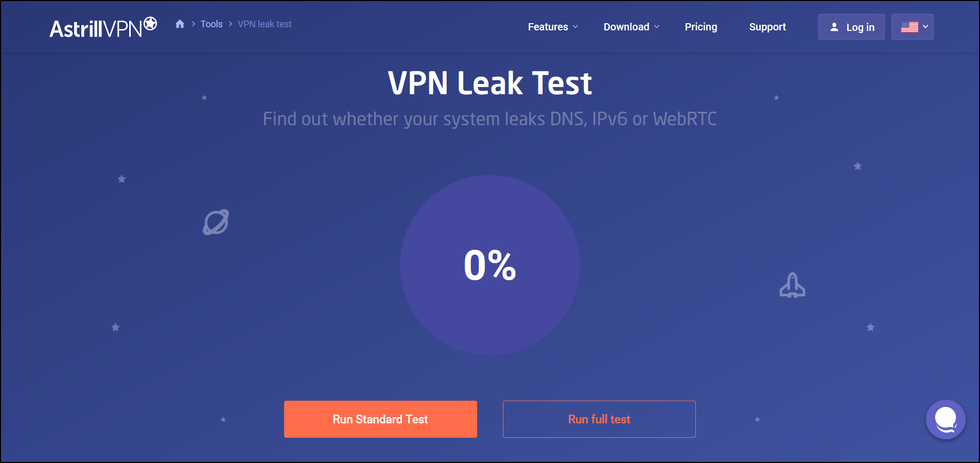The width and height of the screenshot is (980, 463).
Task: Click the 0% progress circle
Action: [x=490, y=265]
